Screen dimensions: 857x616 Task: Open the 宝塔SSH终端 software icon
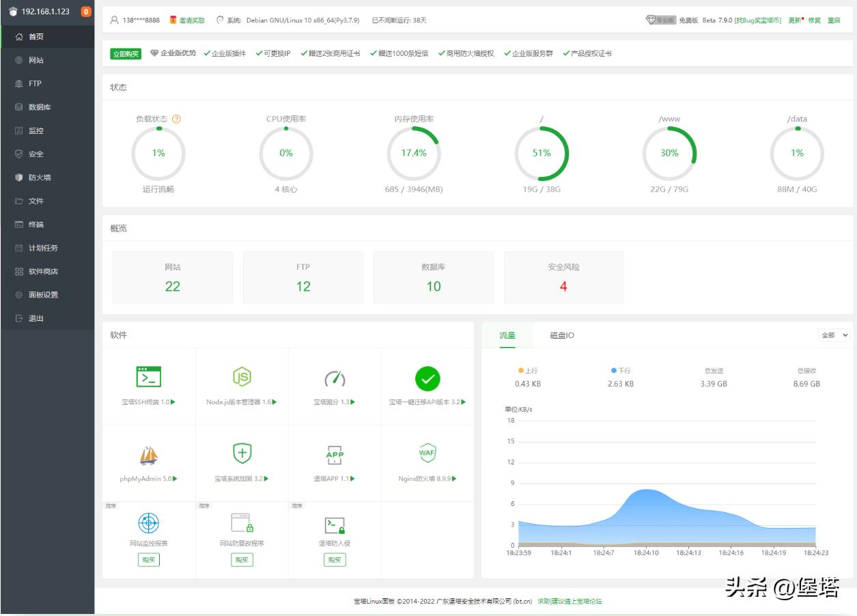[x=149, y=377]
